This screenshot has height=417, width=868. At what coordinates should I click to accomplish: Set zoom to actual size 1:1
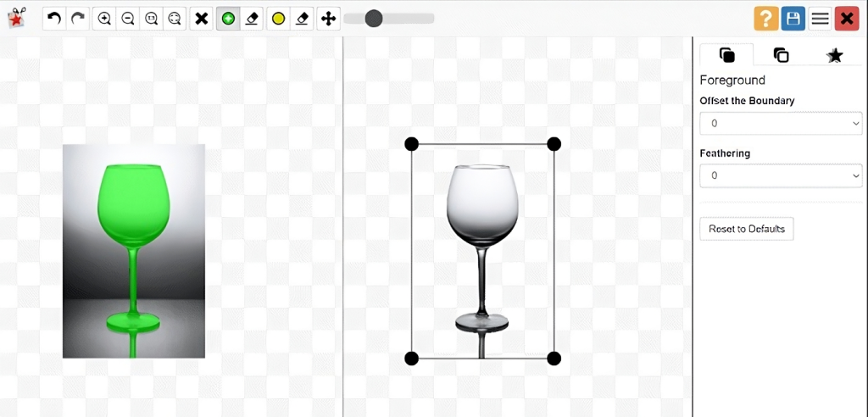coord(151,19)
